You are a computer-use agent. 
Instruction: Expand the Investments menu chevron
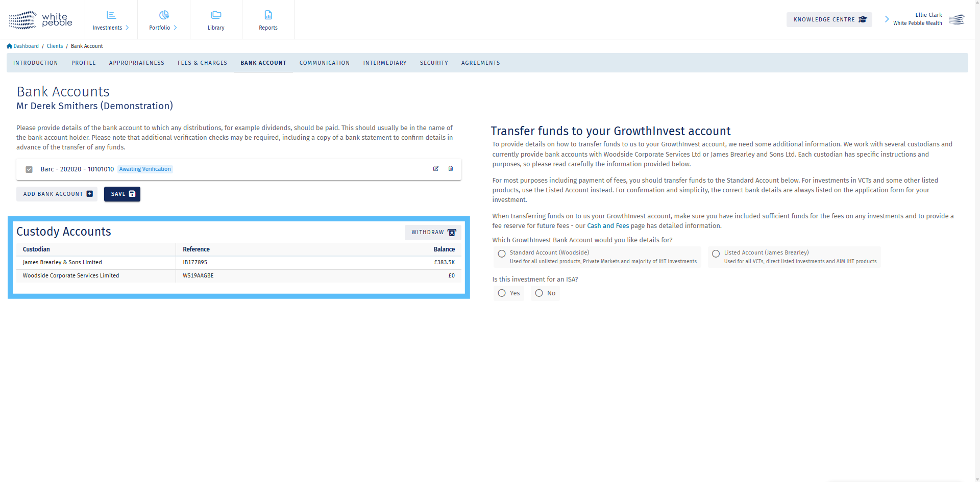coord(127,28)
